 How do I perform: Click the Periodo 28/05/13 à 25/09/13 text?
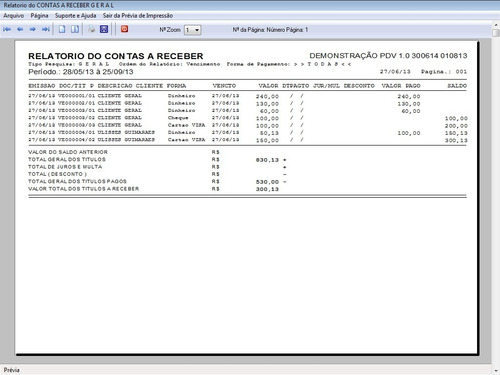pyautogui.click(x=81, y=72)
